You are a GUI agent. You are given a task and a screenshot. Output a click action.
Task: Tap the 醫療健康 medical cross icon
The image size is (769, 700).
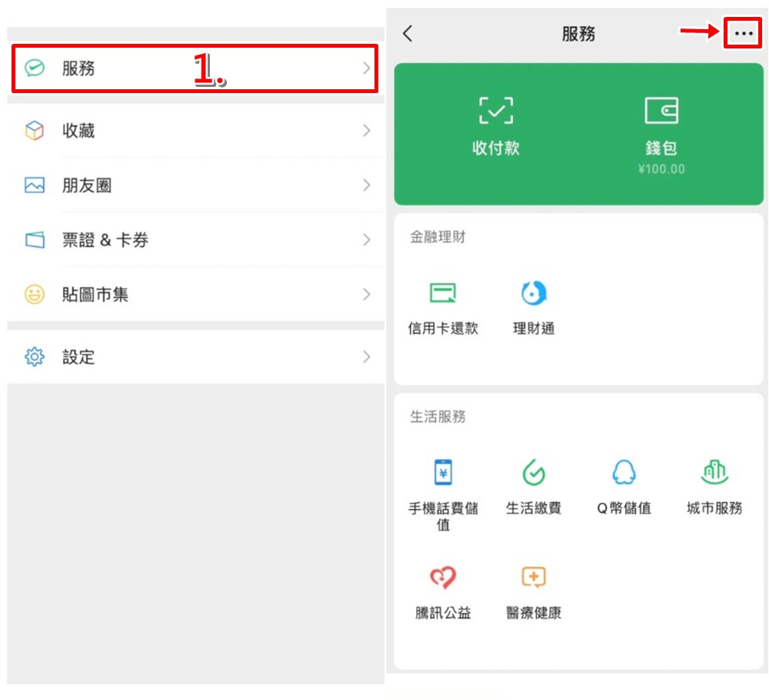coord(534,578)
